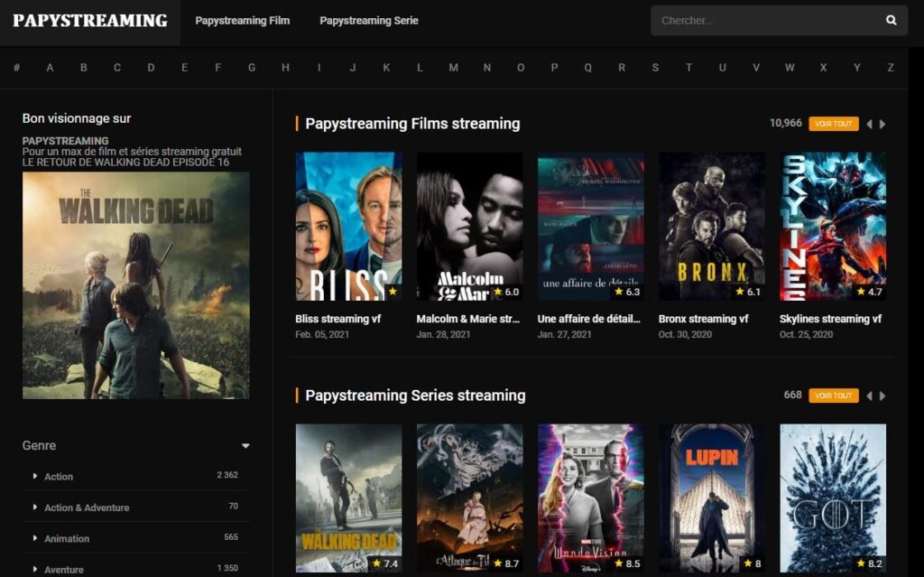Click previous arrow in Series section
Image resolution: width=924 pixels, height=577 pixels.
869,396
